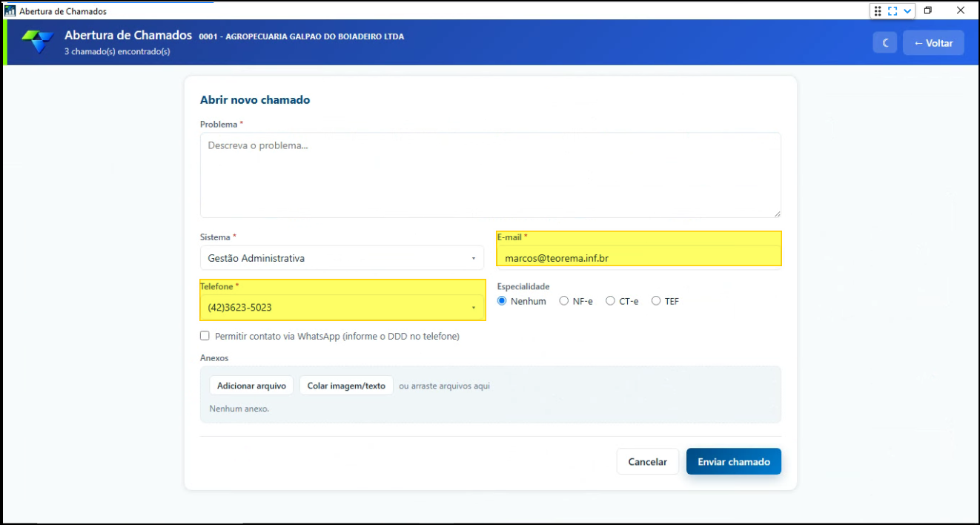Choose the CT-e radio option
980x525 pixels.
click(x=610, y=301)
